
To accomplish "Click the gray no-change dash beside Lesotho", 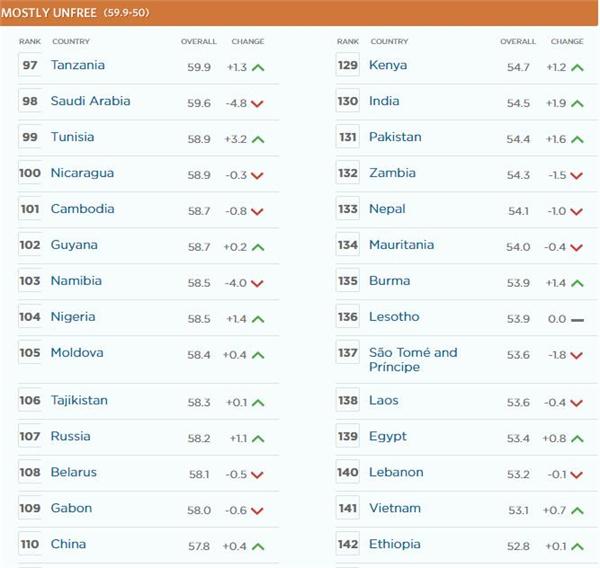I will tap(577, 320).
